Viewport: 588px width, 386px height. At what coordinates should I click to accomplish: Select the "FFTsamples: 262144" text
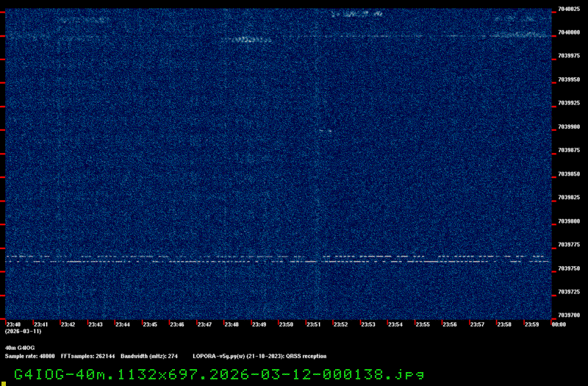[87, 357]
